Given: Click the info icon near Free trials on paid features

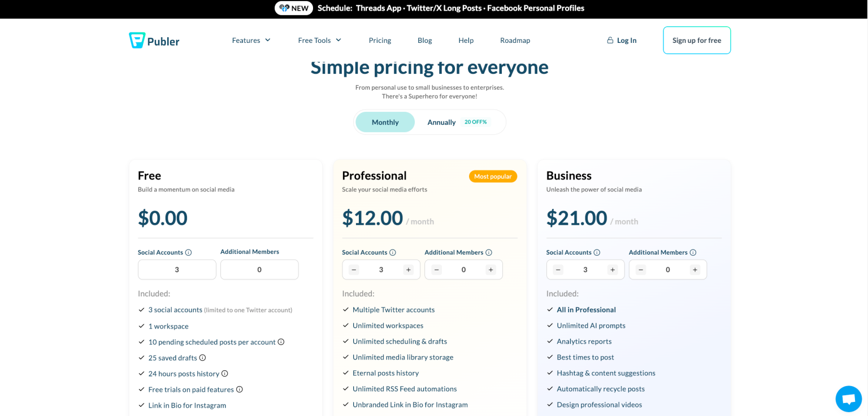Looking at the screenshot, I should [x=239, y=389].
